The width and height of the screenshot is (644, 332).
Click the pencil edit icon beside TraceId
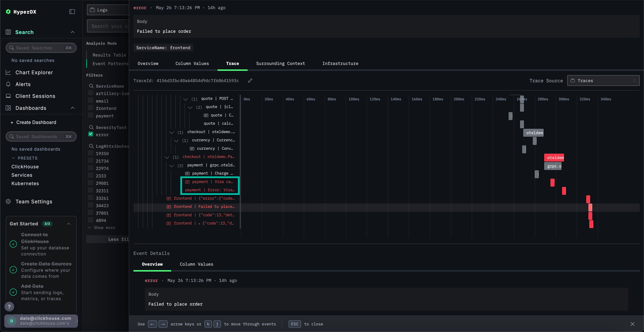(250, 80)
